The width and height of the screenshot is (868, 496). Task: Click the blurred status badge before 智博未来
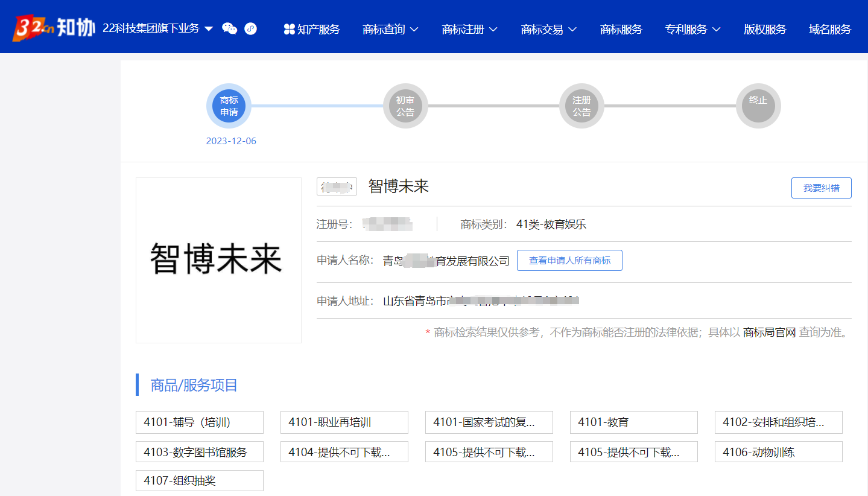(x=337, y=187)
